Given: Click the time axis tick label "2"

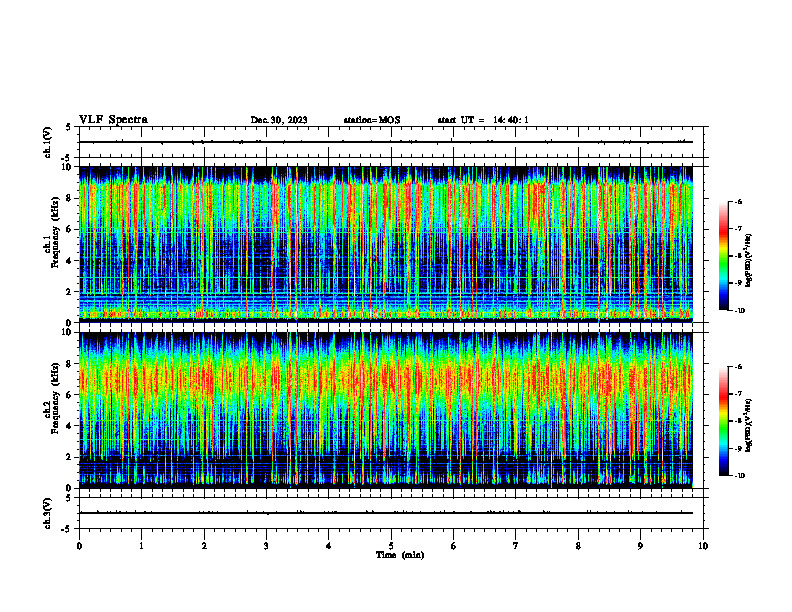Looking at the screenshot, I should tap(204, 546).
